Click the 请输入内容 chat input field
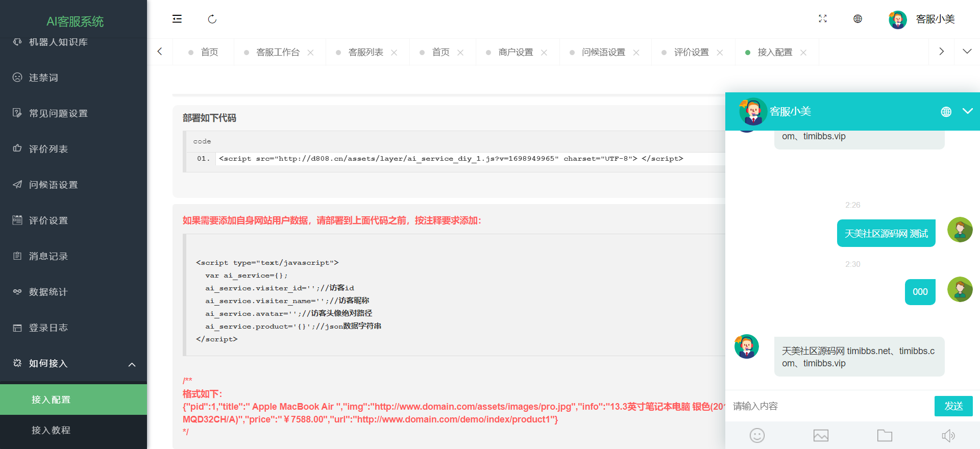The height and width of the screenshot is (449, 980). click(830, 406)
